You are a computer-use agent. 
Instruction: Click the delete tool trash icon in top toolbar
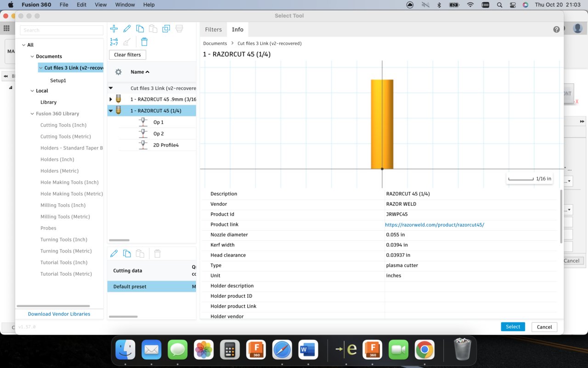[x=144, y=42]
